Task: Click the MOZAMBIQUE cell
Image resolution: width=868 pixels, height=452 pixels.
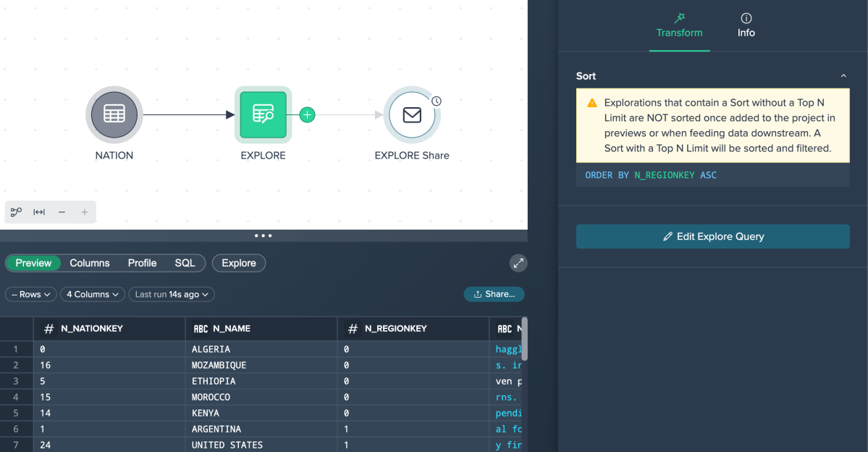Action: [261, 365]
